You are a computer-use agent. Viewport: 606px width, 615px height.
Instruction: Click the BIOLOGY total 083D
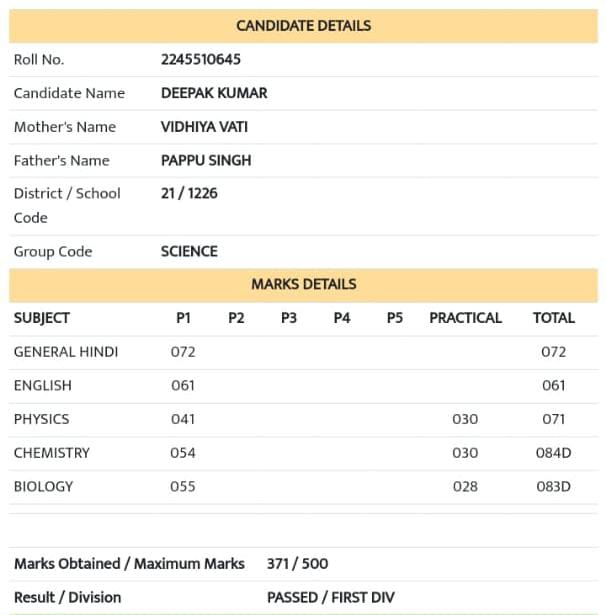pos(553,487)
